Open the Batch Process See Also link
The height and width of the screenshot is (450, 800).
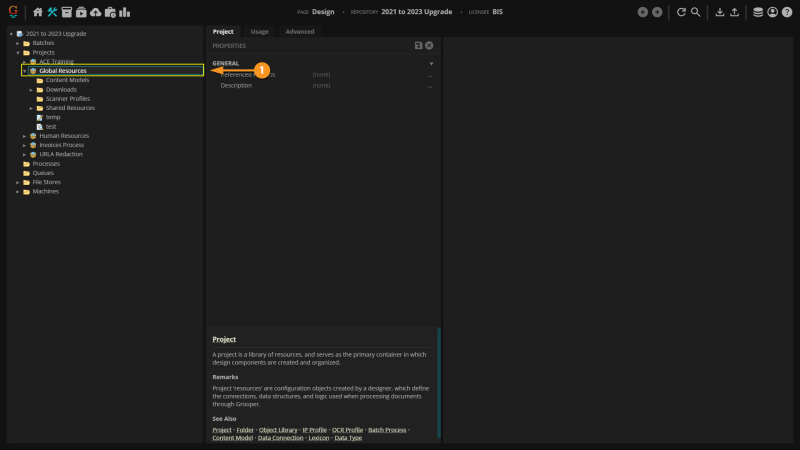pyautogui.click(x=387, y=430)
